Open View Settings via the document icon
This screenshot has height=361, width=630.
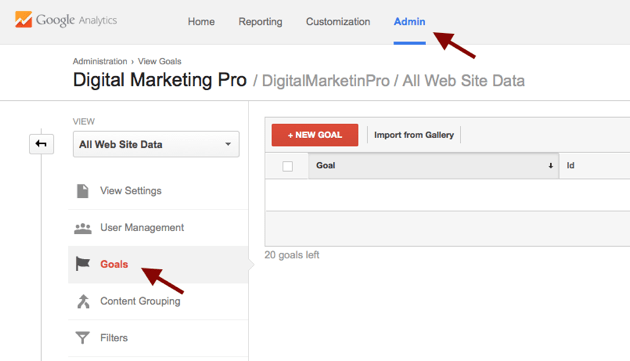(x=83, y=191)
